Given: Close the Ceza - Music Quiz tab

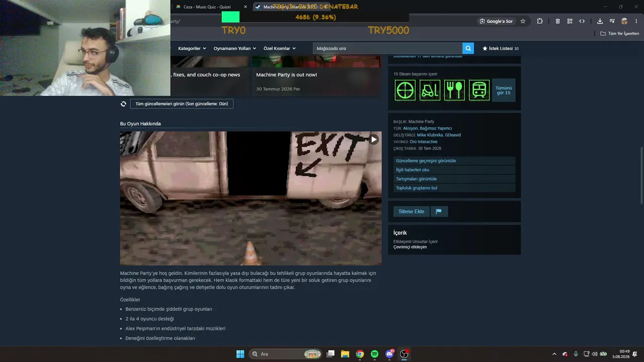Looking at the screenshot, I should [x=245, y=7].
